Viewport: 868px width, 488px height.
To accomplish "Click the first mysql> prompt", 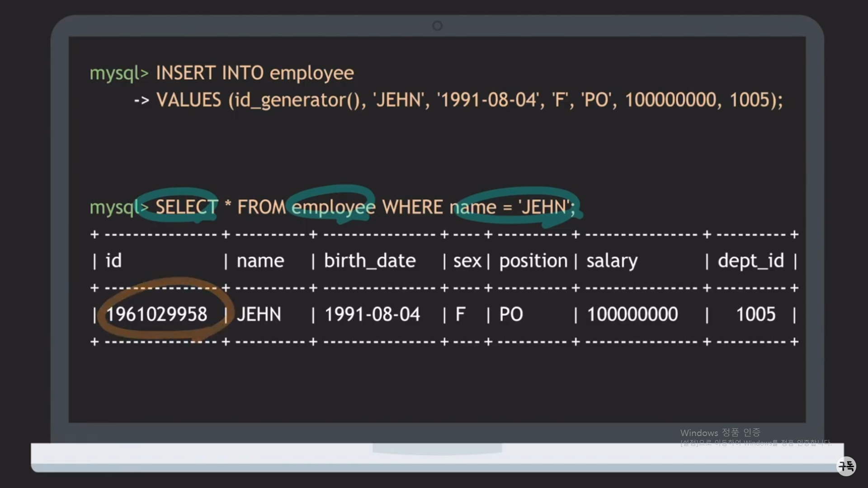I will [119, 73].
